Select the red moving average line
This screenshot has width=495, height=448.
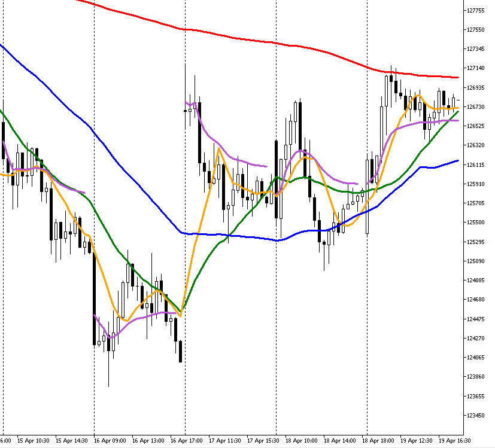coord(232,38)
